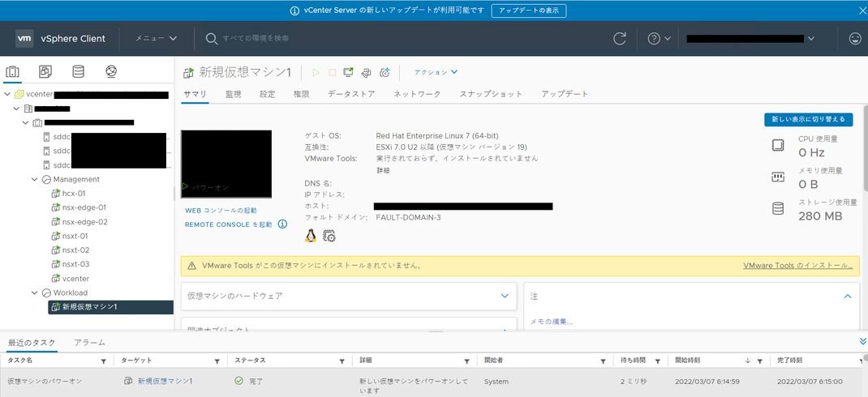Click the vm logo in header
Image resolution: width=868 pixels, height=397 pixels.
[24, 39]
